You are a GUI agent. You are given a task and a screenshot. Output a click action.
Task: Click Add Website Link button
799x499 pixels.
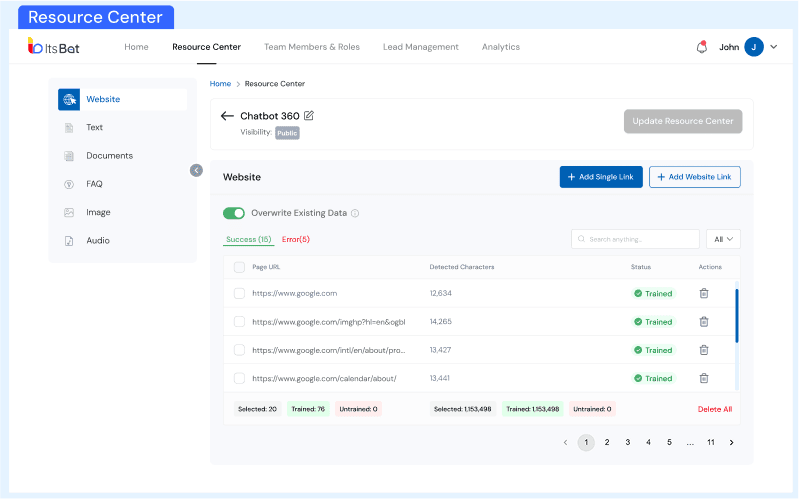click(x=695, y=177)
